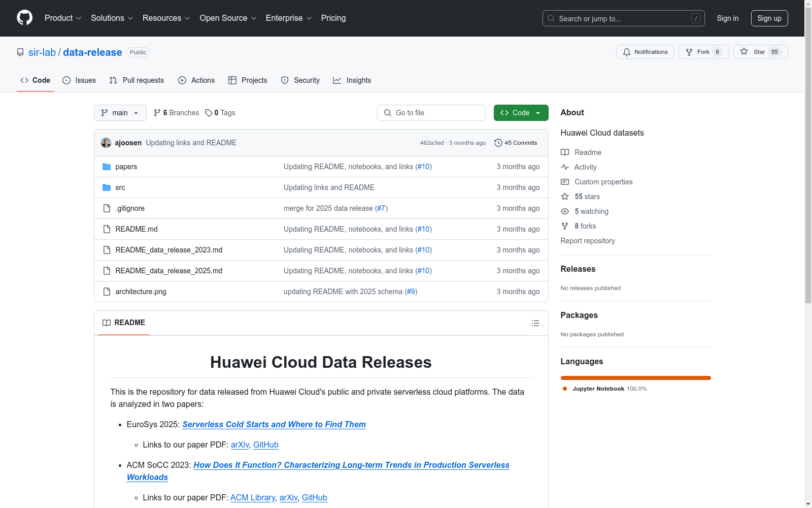Click the architecture.png file icon
Viewport: 812px width, 508px height.
tap(107, 292)
